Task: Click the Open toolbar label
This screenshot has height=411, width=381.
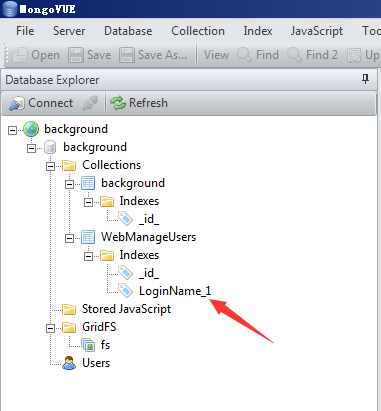Action: click(x=45, y=55)
